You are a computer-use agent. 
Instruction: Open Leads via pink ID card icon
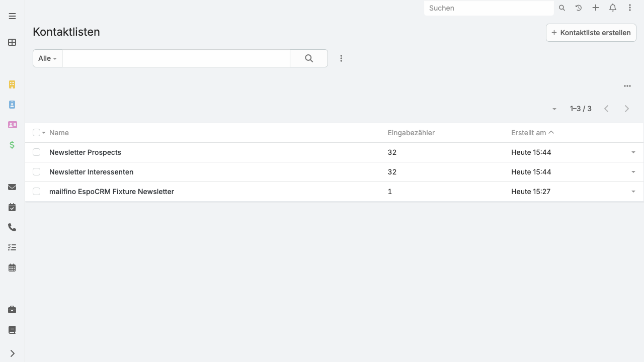click(x=12, y=125)
